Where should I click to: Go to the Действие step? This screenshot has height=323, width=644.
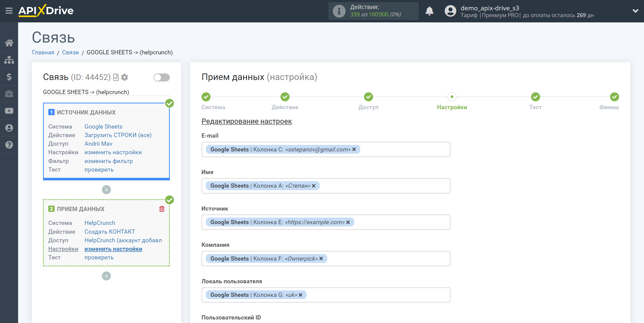(x=285, y=97)
